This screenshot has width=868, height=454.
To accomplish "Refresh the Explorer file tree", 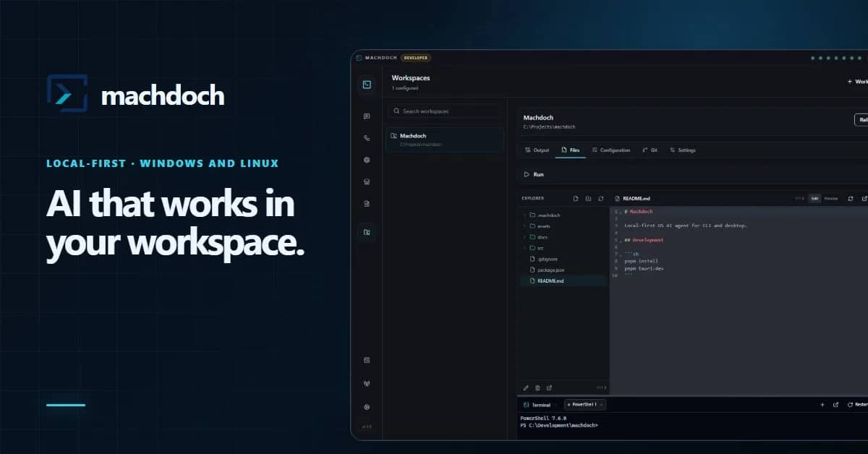I will 600,198.
